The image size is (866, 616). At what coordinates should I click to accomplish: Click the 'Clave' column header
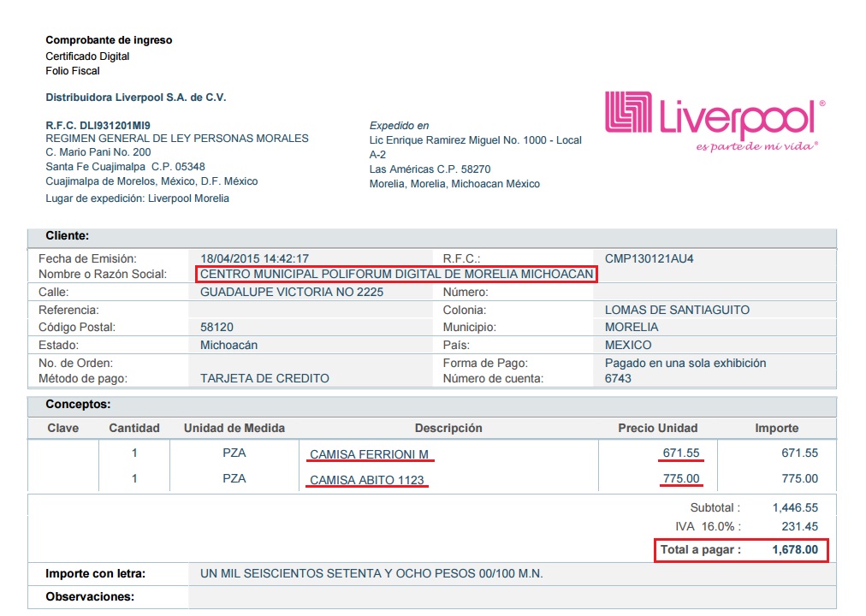click(x=63, y=428)
